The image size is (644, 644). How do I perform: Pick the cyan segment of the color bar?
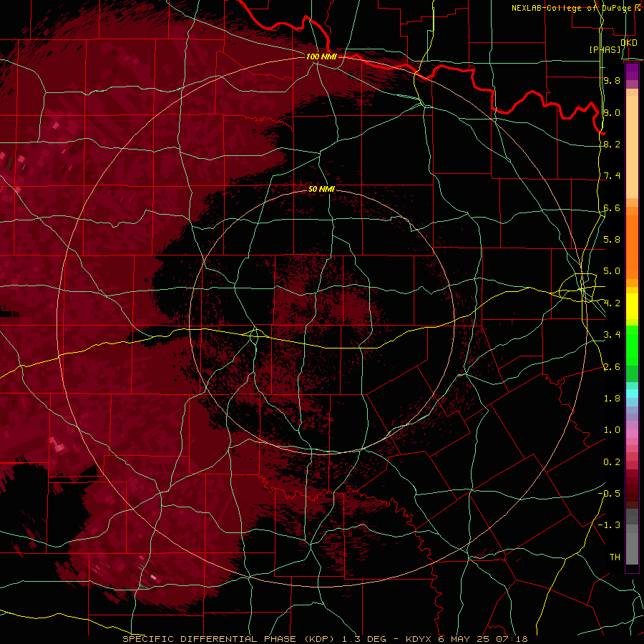pos(632,394)
